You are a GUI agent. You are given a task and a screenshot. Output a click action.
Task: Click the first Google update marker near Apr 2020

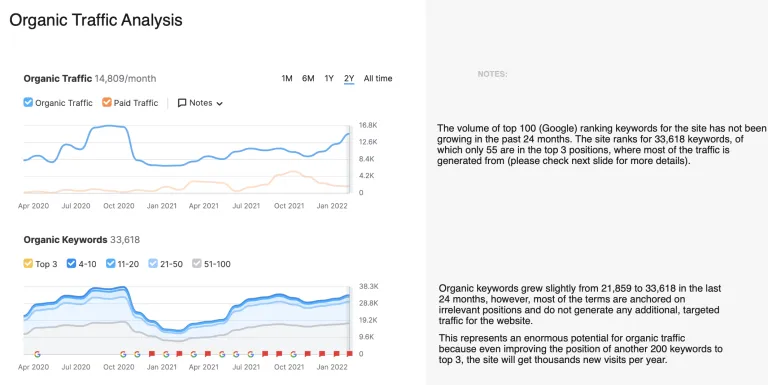click(x=37, y=354)
